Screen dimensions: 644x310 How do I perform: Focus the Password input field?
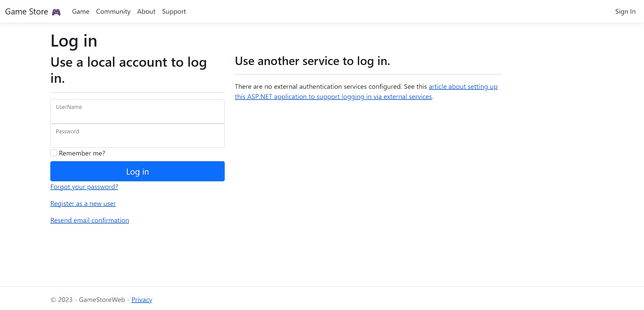(x=138, y=136)
